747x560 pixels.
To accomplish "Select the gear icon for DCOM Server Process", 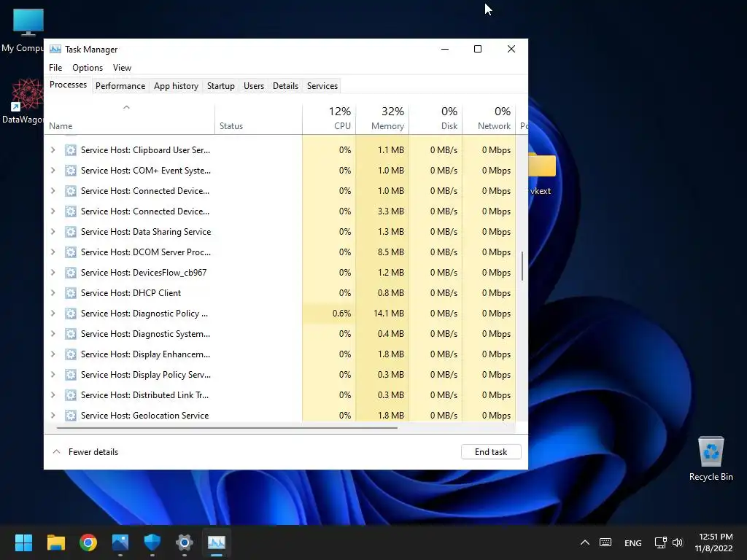I will tap(71, 252).
